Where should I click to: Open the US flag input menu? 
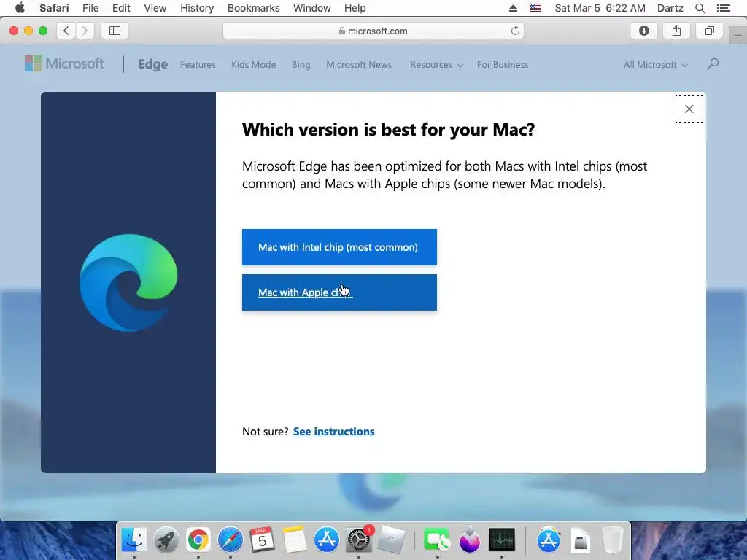[x=535, y=7]
